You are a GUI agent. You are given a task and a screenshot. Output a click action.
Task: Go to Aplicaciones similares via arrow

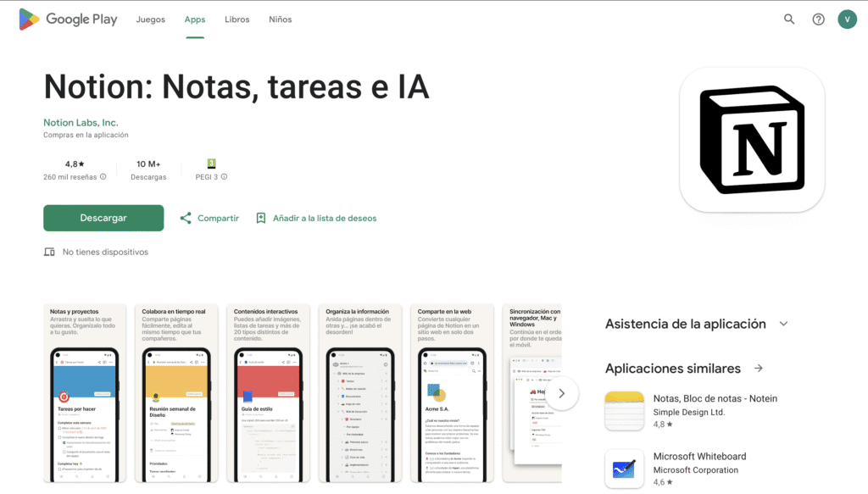click(x=759, y=369)
